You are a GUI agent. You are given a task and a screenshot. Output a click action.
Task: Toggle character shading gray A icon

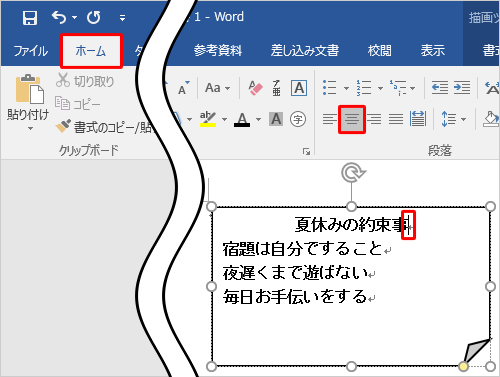[x=276, y=119]
